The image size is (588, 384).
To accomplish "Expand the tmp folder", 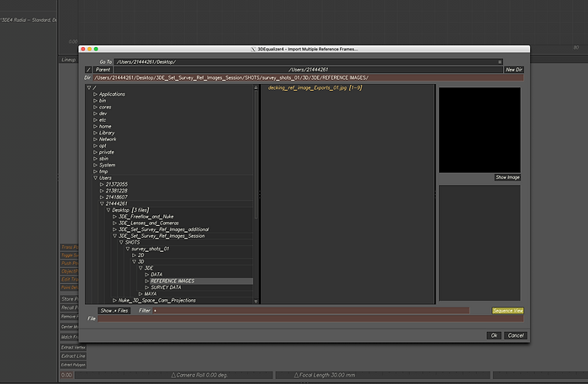I will [95, 171].
